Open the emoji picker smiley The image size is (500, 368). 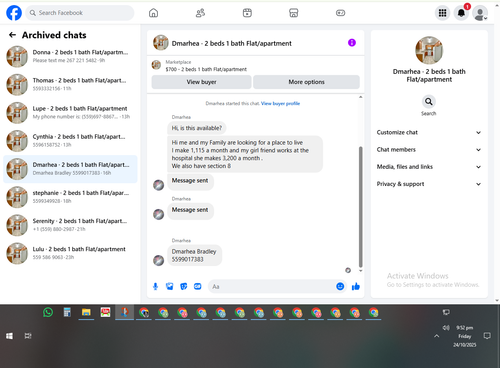(340, 286)
